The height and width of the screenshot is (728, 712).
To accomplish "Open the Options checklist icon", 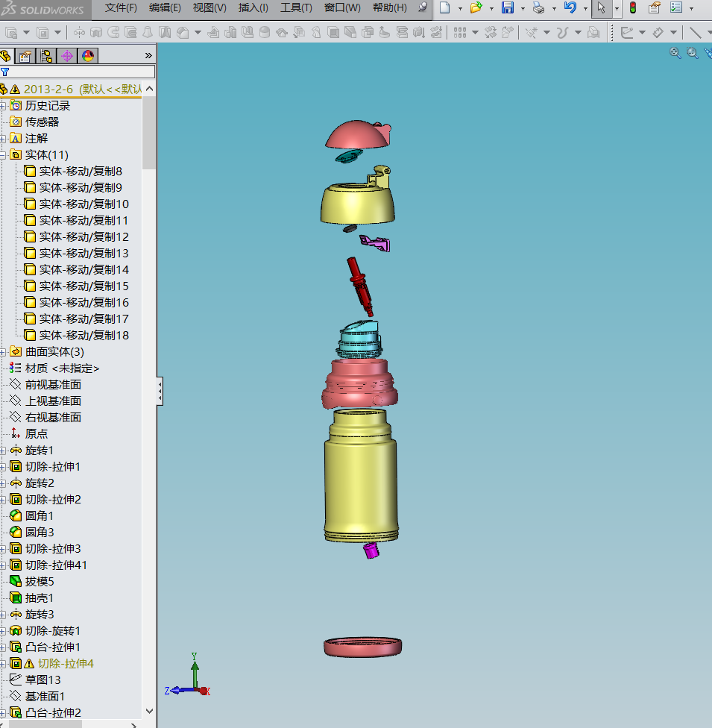I will click(x=676, y=8).
